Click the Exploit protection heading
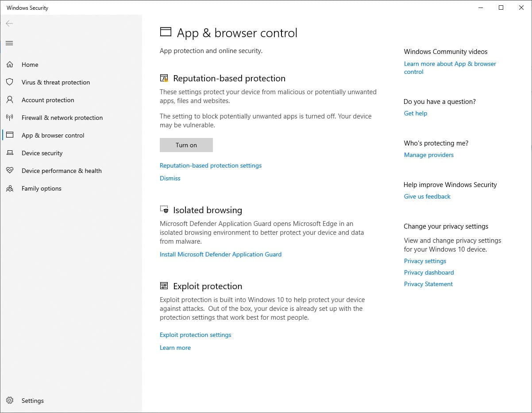The width and height of the screenshot is (532, 413). tap(208, 286)
